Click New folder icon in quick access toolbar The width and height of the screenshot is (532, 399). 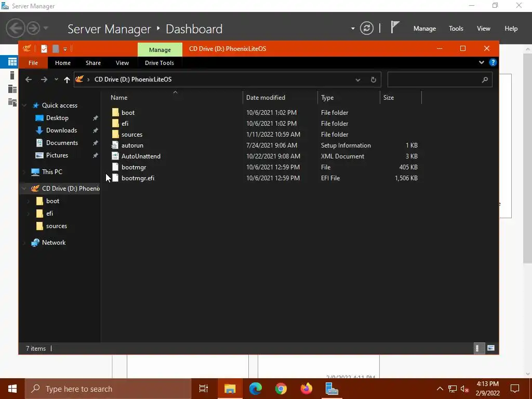coord(56,49)
